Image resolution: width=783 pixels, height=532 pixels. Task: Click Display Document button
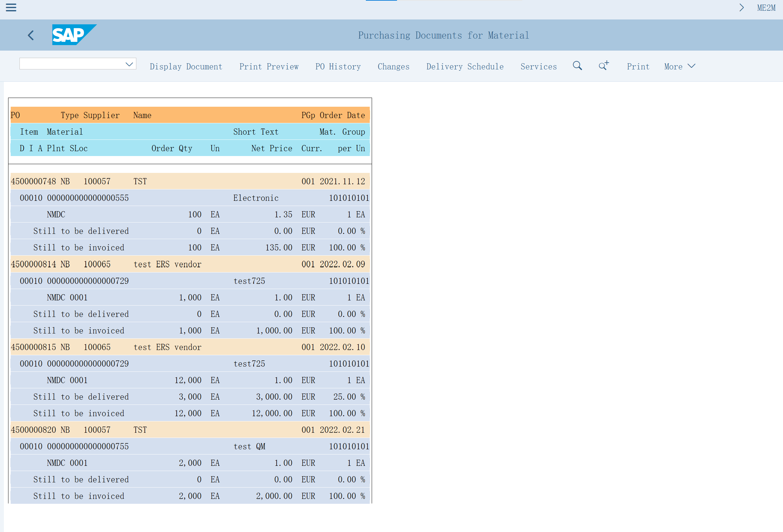click(186, 67)
